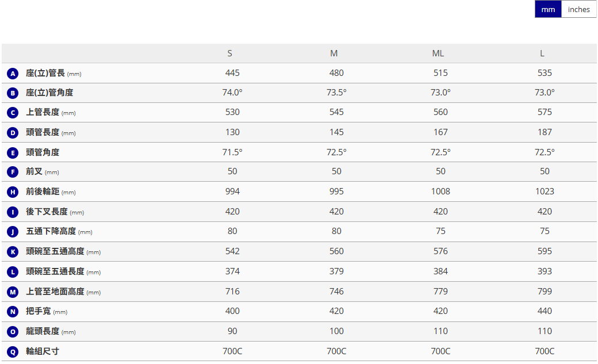Select the ML size column header
598x364 pixels.
click(438, 53)
